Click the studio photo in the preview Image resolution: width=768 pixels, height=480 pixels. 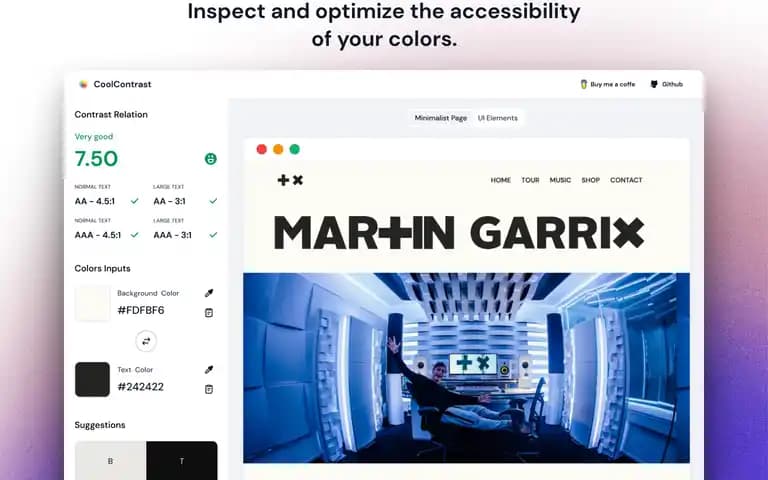tap(466, 368)
